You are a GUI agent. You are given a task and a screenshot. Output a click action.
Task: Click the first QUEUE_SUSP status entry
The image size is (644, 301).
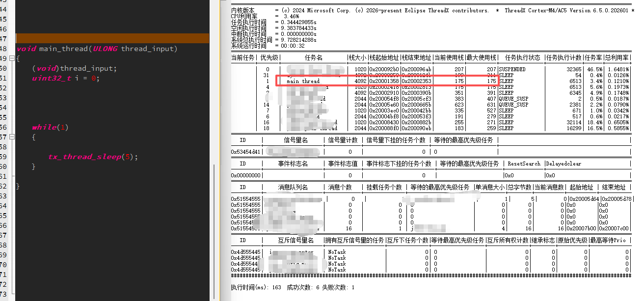coord(513,99)
